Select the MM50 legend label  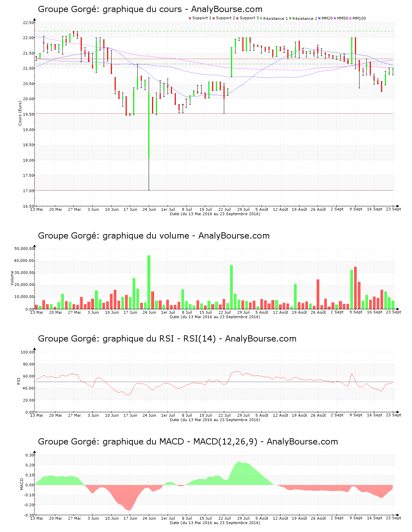343,18
